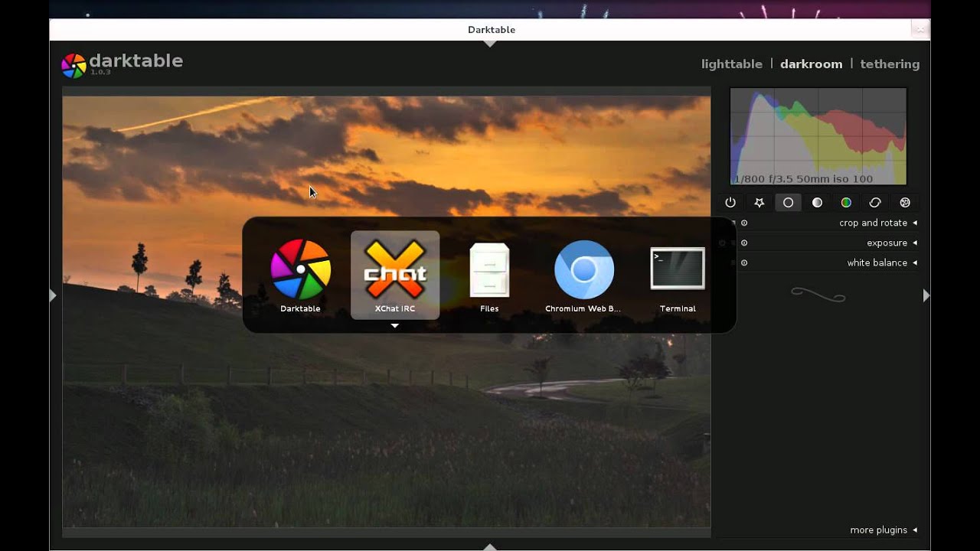Image resolution: width=980 pixels, height=551 pixels.
Task: Click the Darktable window title
Action: click(492, 30)
